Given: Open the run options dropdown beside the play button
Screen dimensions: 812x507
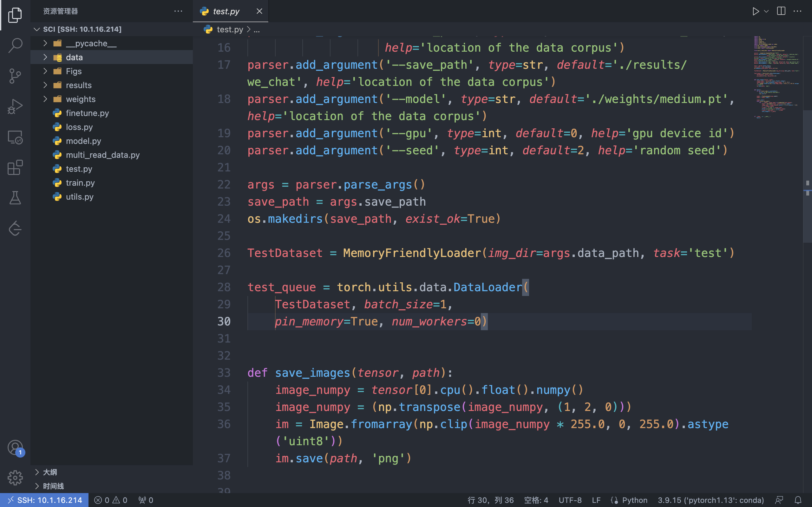Looking at the screenshot, I should click(765, 11).
